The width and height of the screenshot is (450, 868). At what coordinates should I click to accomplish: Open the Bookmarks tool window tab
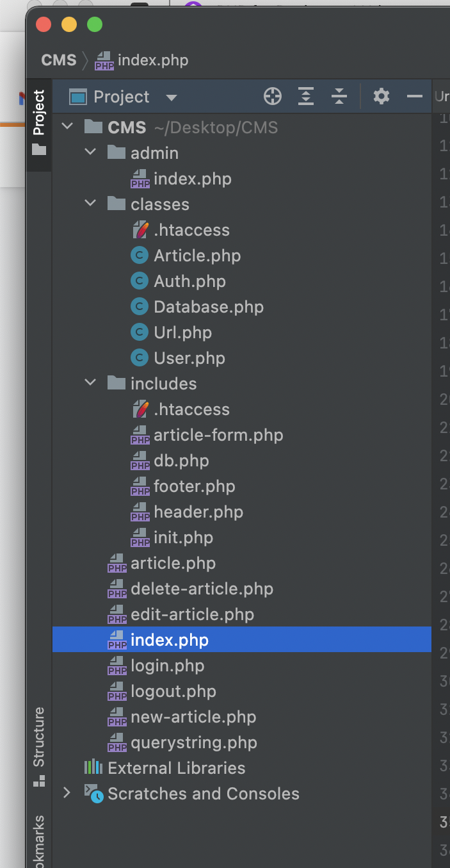(39, 840)
